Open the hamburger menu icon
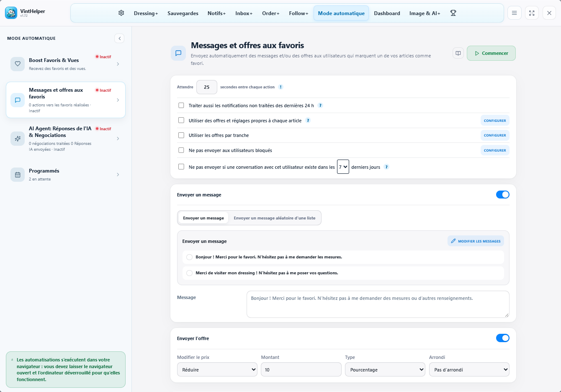The image size is (561, 392). pyautogui.click(x=515, y=13)
